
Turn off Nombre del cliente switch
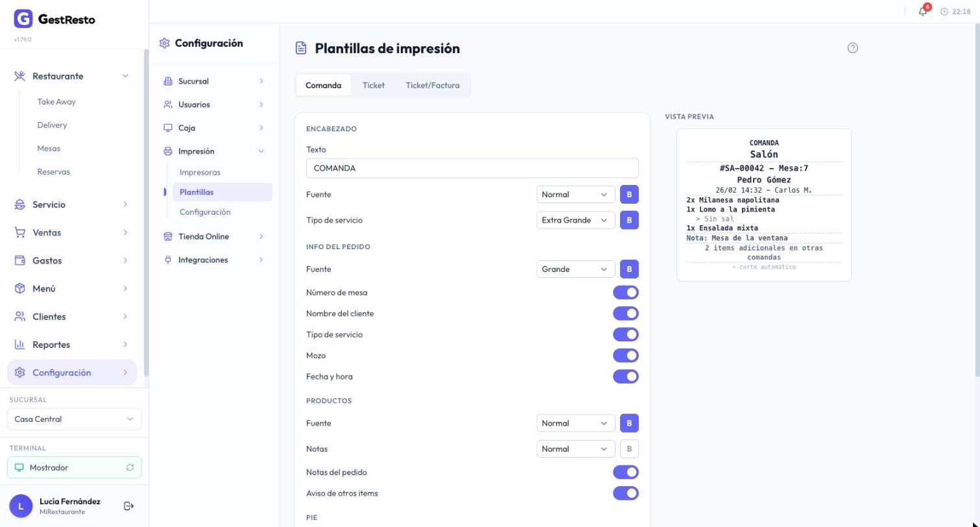pos(626,313)
